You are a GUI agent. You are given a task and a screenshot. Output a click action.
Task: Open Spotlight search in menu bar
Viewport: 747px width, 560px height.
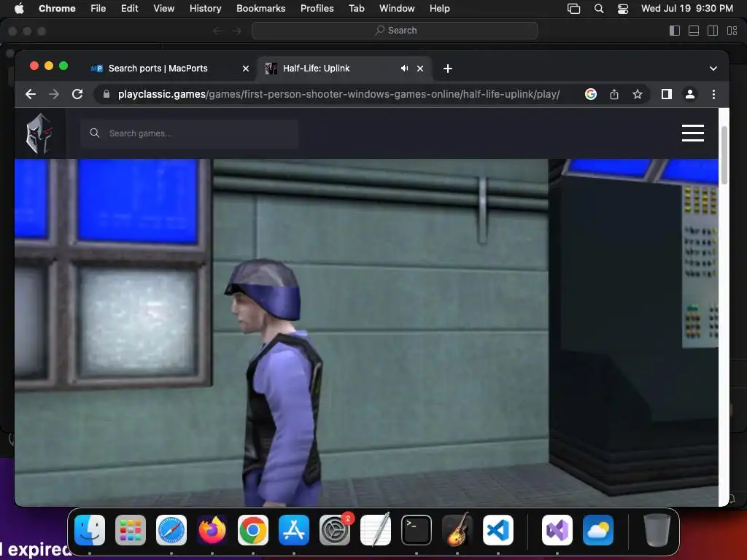pyautogui.click(x=599, y=9)
